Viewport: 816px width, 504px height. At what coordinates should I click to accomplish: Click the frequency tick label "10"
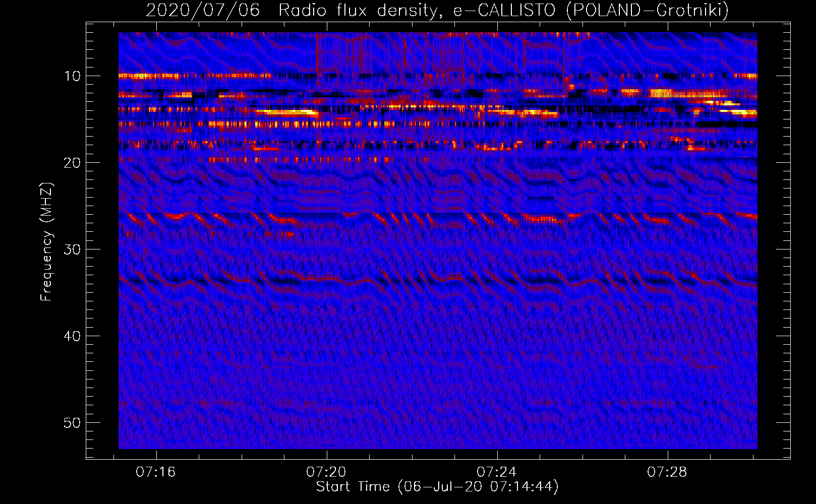pyautogui.click(x=73, y=76)
